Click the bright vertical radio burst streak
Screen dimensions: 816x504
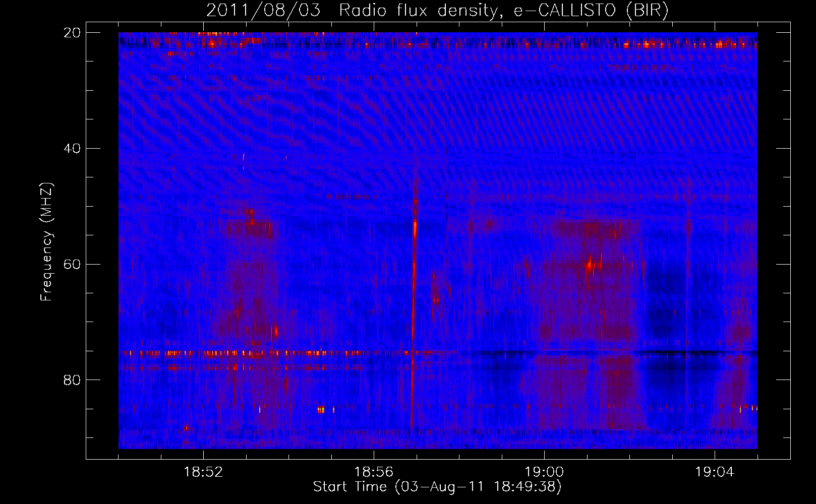click(x=414, y=302)
